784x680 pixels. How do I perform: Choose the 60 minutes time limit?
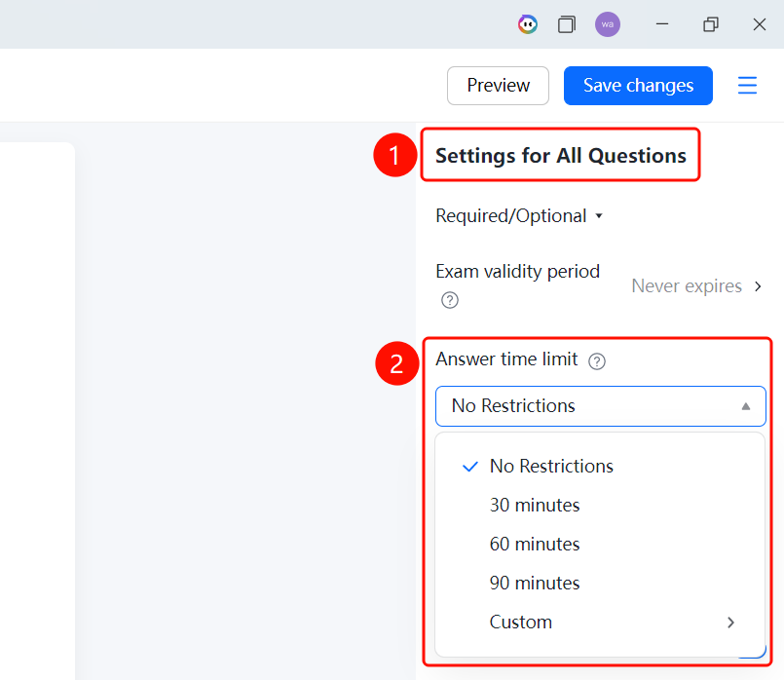pos(600,544)
